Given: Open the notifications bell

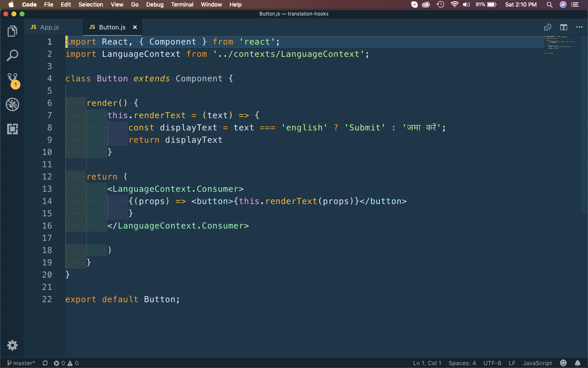Looking at the screenshot, I should (x=578, y=363).
